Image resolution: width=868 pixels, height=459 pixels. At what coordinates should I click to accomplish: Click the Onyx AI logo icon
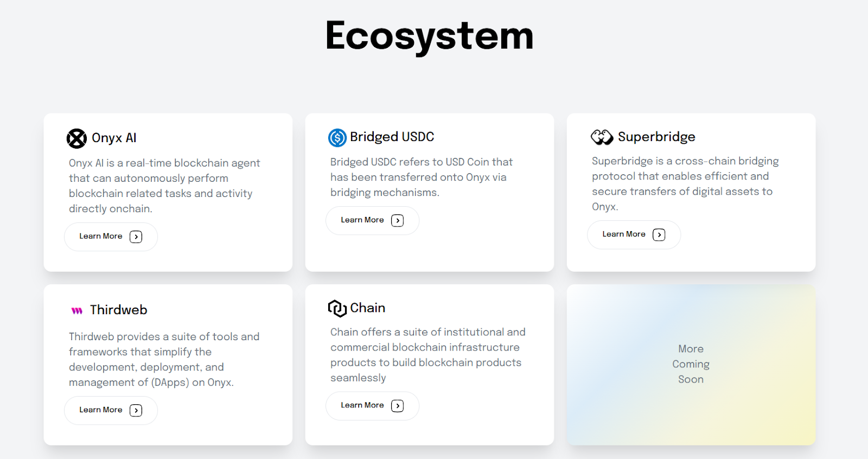click(76, 138)
